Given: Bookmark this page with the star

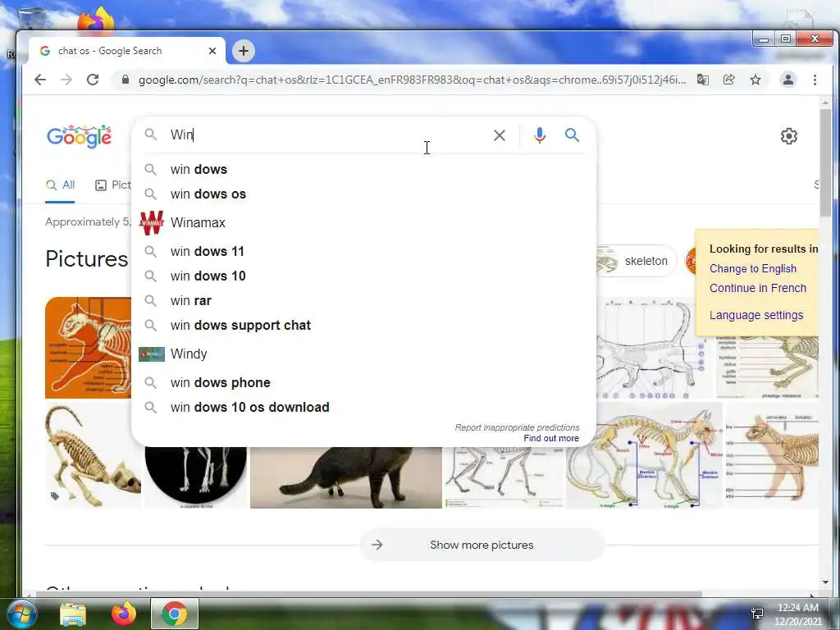Looking at the screenshot, I should [756, 80].
